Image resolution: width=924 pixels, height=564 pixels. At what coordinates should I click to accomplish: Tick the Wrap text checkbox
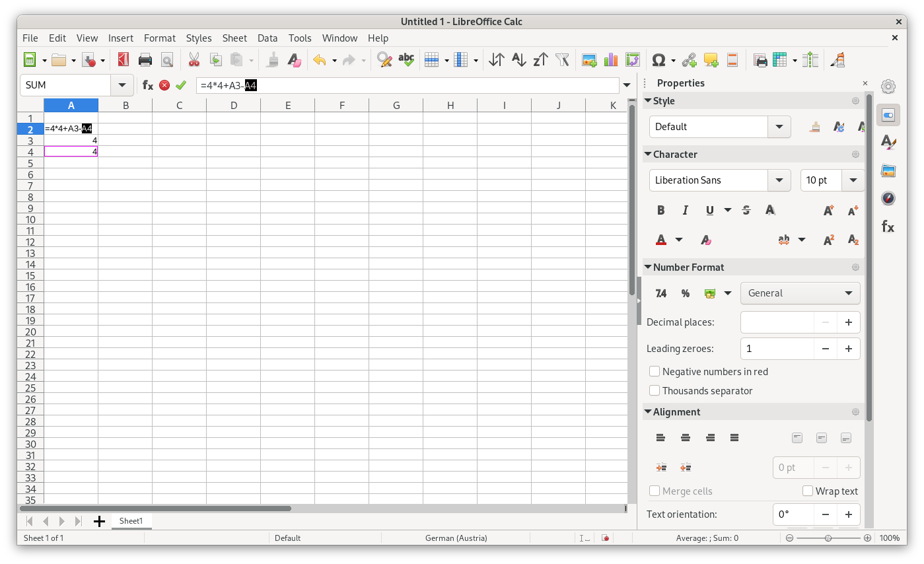coord(807,491)
